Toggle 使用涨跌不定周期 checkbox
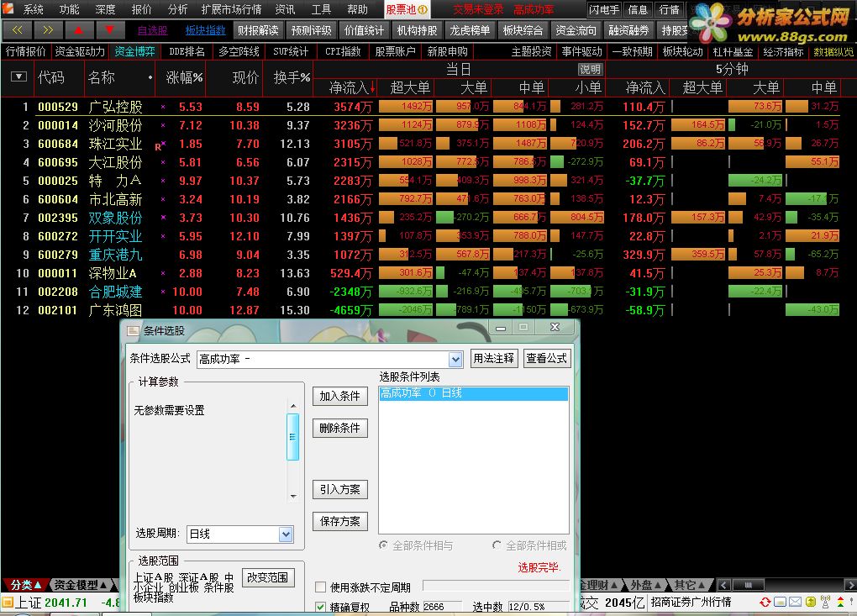The width and height of the screenshot is (857, 616). 321,587
